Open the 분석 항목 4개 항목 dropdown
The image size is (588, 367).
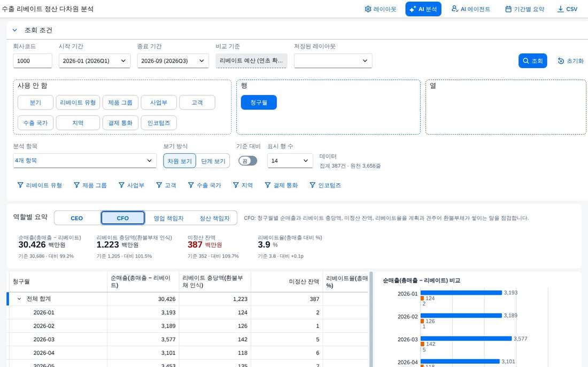[85, 160]
